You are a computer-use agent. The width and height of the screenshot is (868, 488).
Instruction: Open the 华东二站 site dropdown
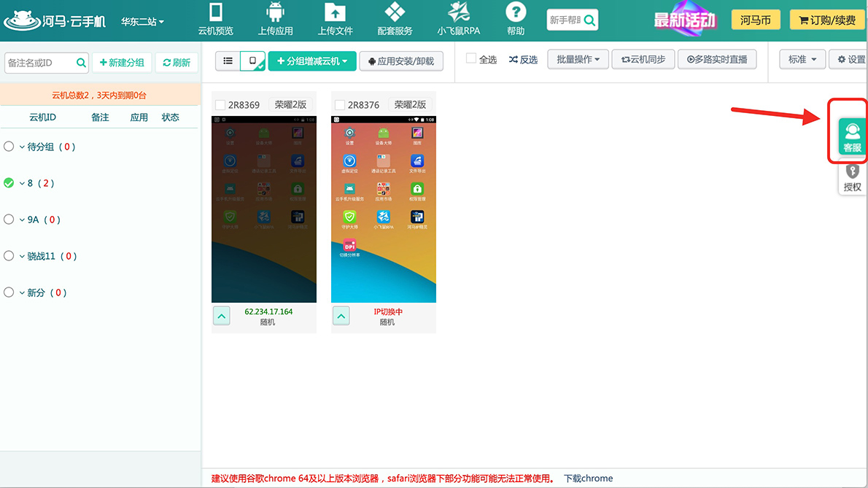pyautogui.click(x=142, y=21)
